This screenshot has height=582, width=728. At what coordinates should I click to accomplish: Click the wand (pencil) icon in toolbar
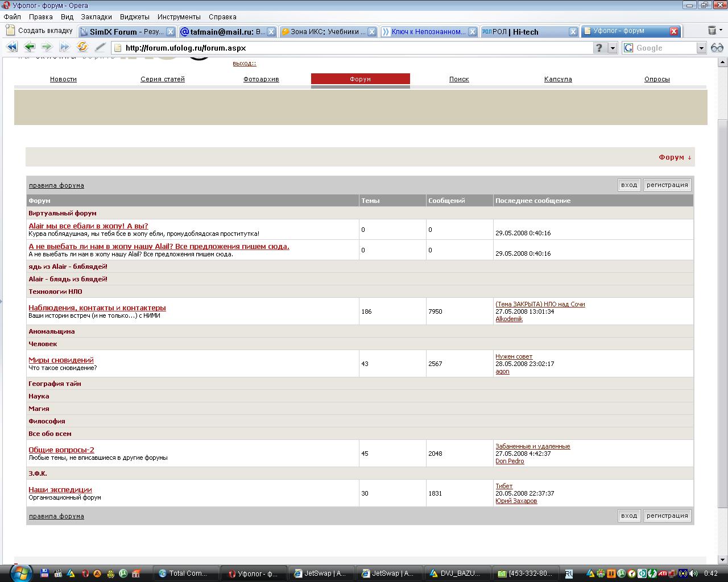coord(100,48)
